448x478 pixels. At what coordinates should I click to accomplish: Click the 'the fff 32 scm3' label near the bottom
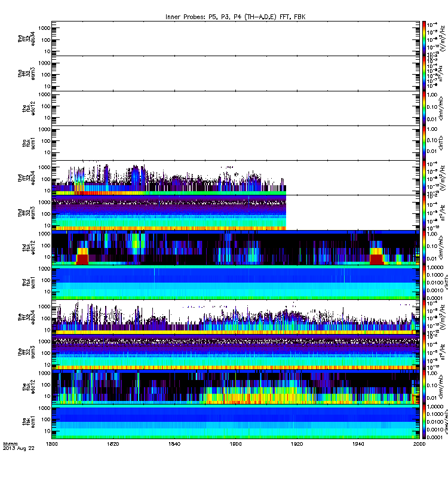tap(26, 352)
